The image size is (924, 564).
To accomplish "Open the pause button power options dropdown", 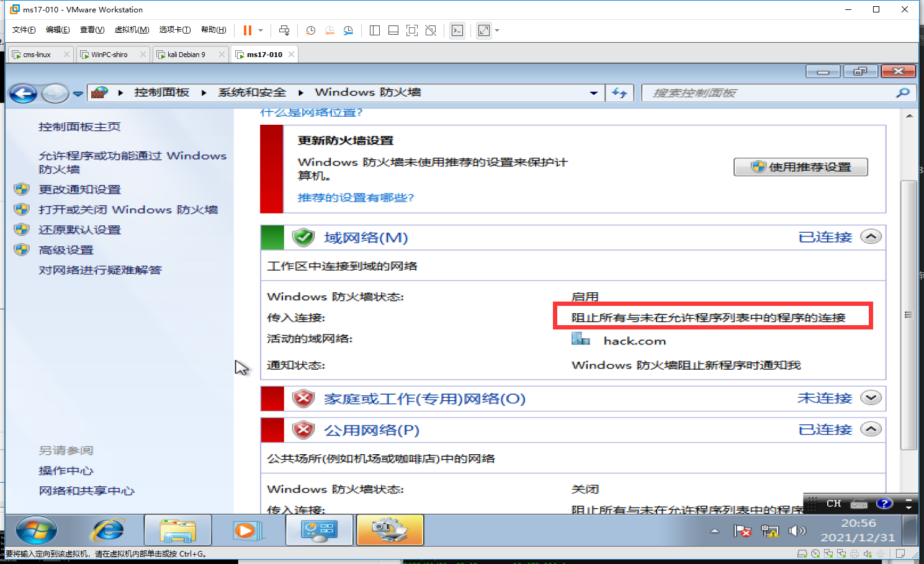I will click(x=261, y=30).
